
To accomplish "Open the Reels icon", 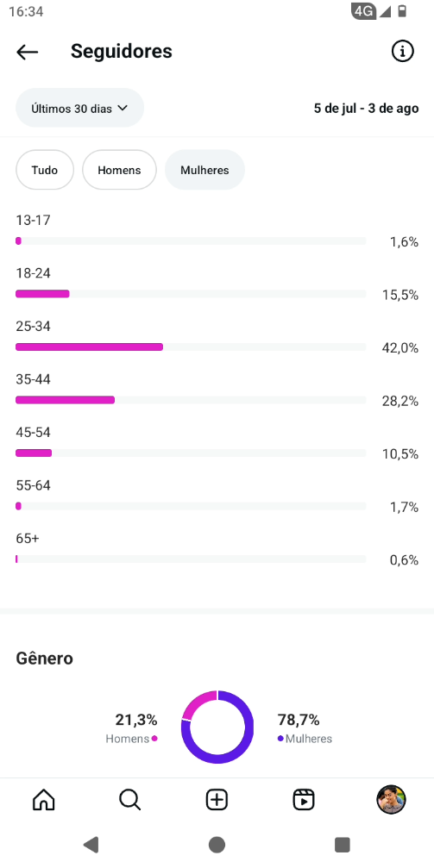I will (304, 800).
